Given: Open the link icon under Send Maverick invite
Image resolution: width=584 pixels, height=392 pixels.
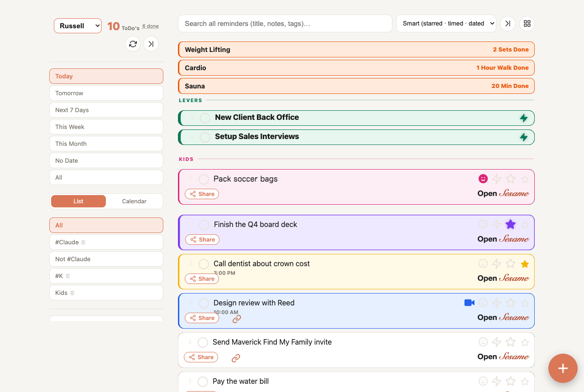Looking at the screenshot, I should click(235, 358).
